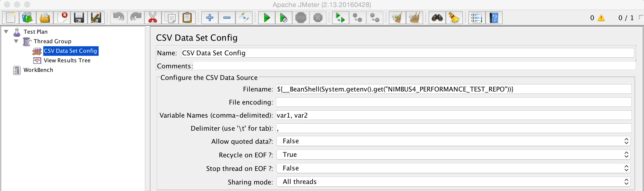Viewport: 644px width, 191px height.
Task: Select Test Plan in the tree
Action: pyautogui.click(x=35, y=32)
